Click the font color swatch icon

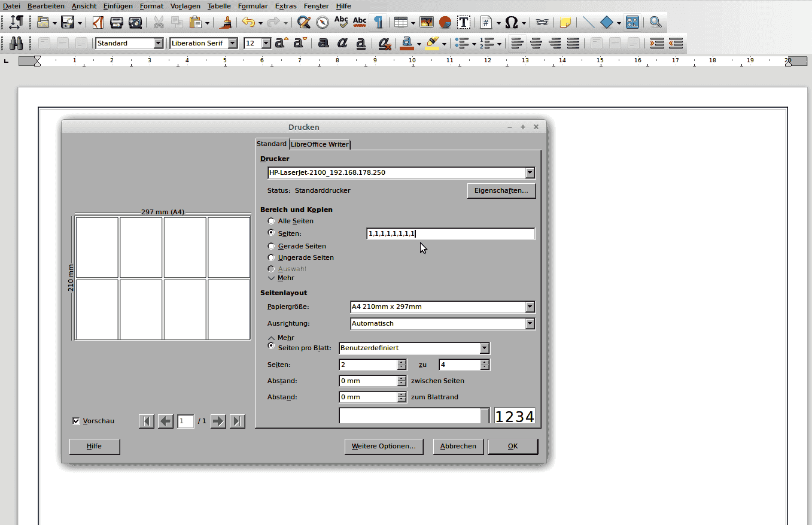[407, 43]
